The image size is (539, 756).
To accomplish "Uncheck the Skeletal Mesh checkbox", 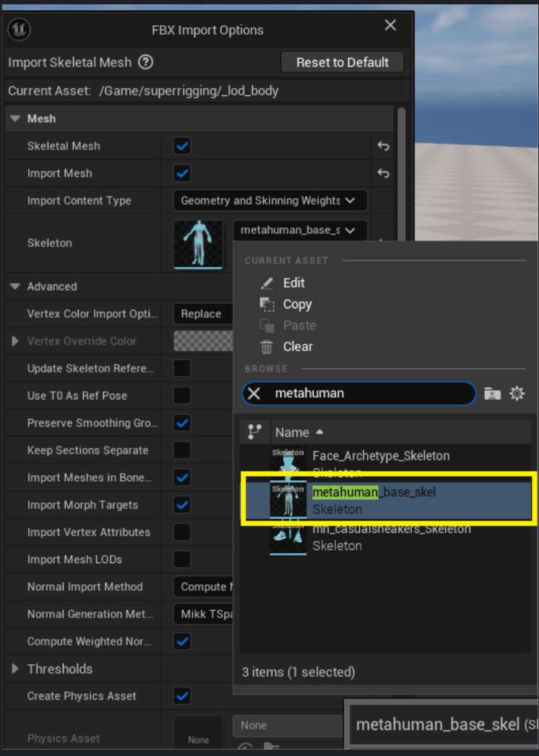I will pyautogui.click(x=182, y=146).
